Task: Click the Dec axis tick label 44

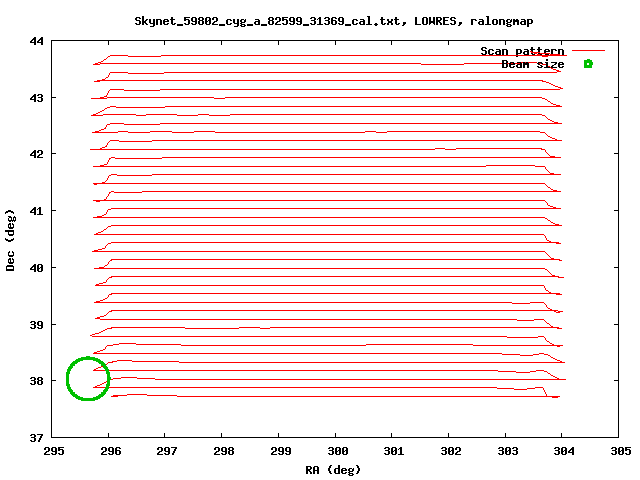Action: (x=36, y=41)
